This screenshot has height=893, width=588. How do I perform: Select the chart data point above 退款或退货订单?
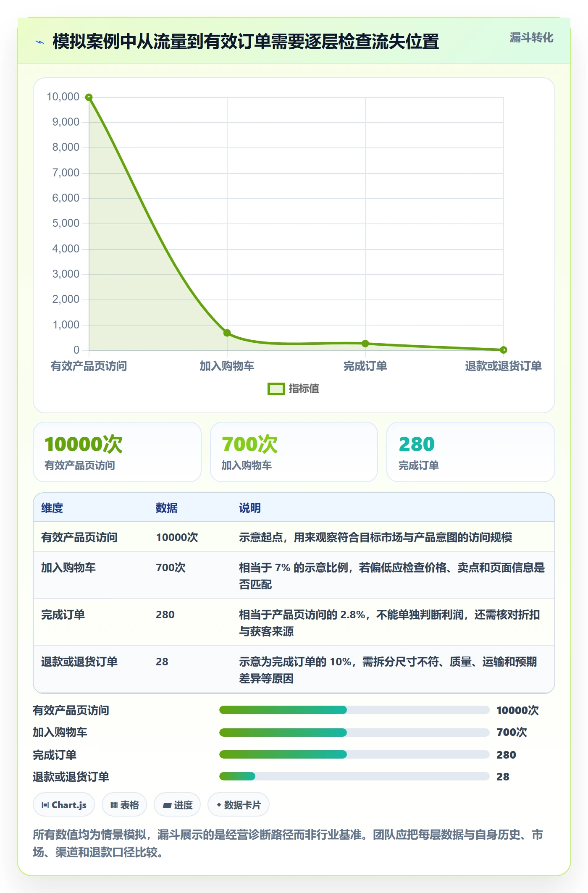[504, 349]
